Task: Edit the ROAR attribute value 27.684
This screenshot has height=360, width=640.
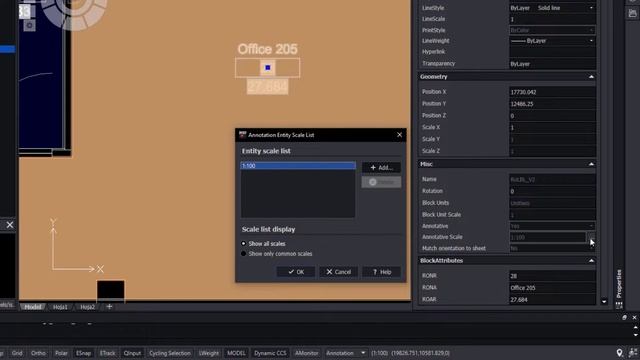Action: 552,300
